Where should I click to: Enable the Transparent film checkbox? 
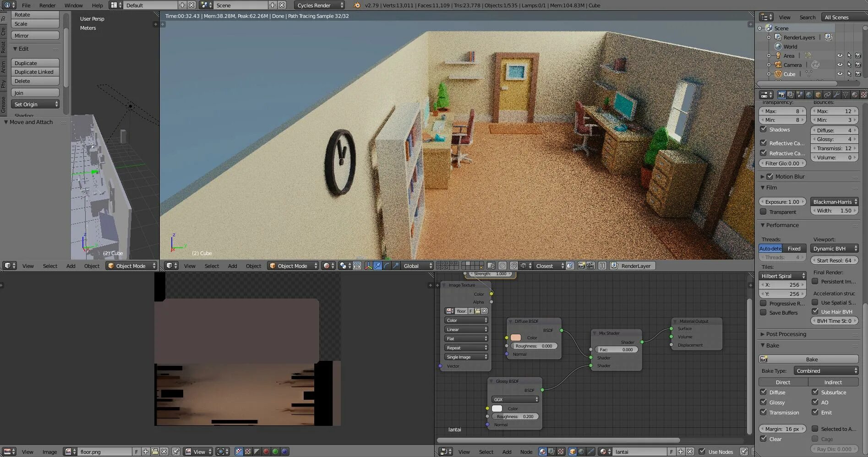coord(764,212)
